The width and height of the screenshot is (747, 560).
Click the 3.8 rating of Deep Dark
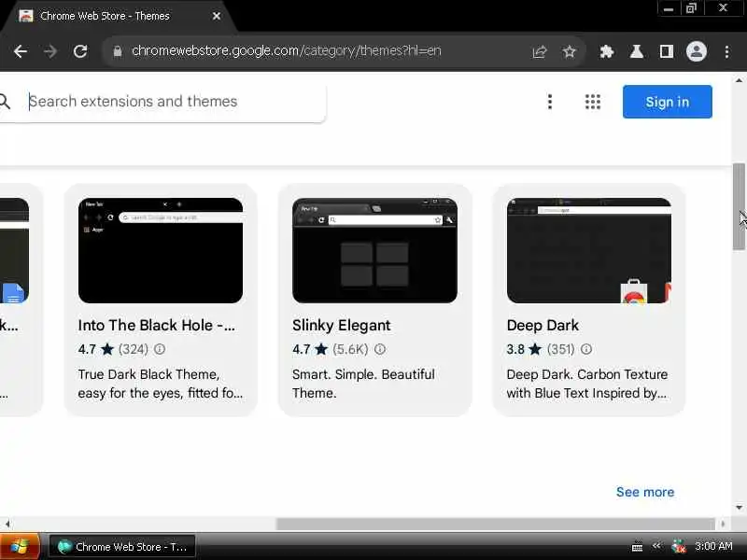pyautogui.click(x=515, y=349)
